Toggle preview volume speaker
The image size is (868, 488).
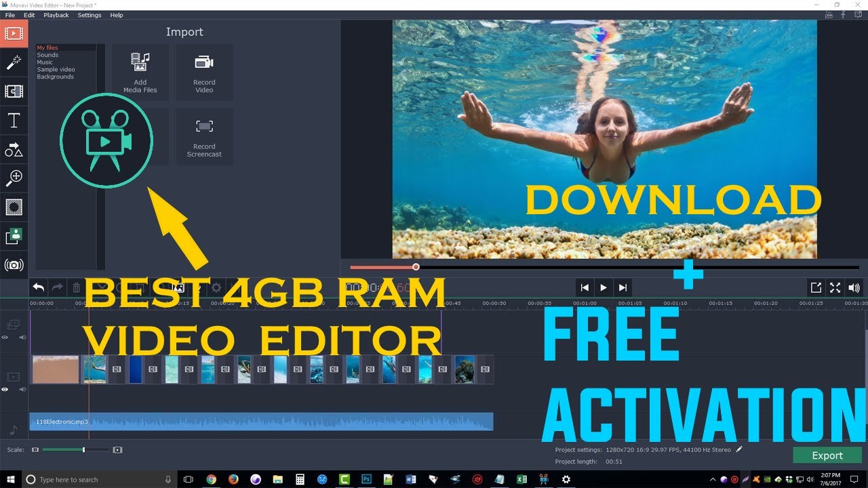coord(854,287)
